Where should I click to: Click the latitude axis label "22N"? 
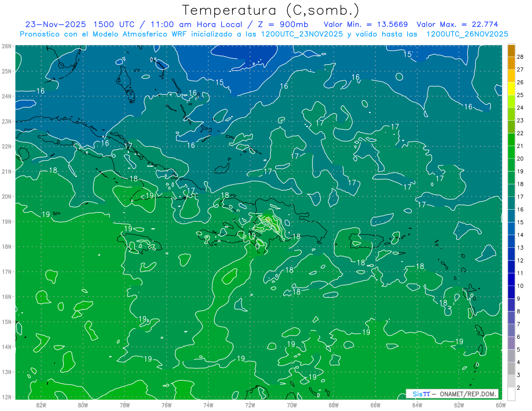click(7, 146)
